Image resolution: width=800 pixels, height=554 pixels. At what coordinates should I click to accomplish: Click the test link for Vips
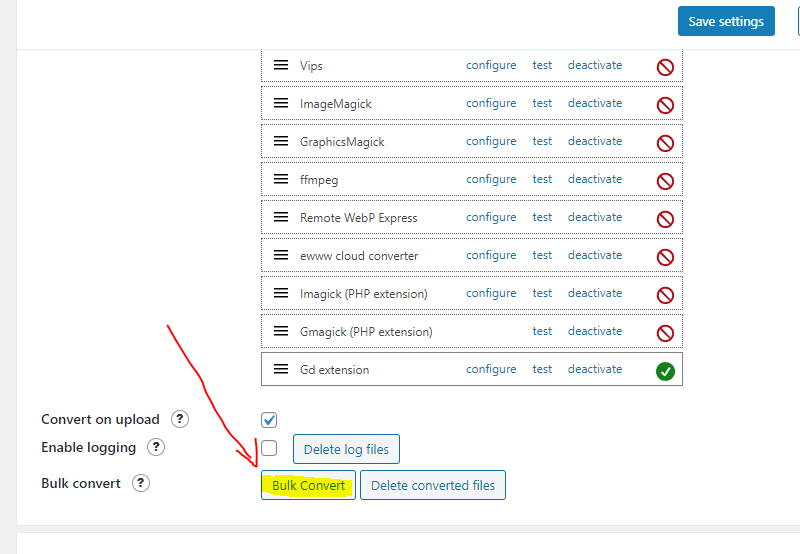pyautogui.click(x=542, y=65)
